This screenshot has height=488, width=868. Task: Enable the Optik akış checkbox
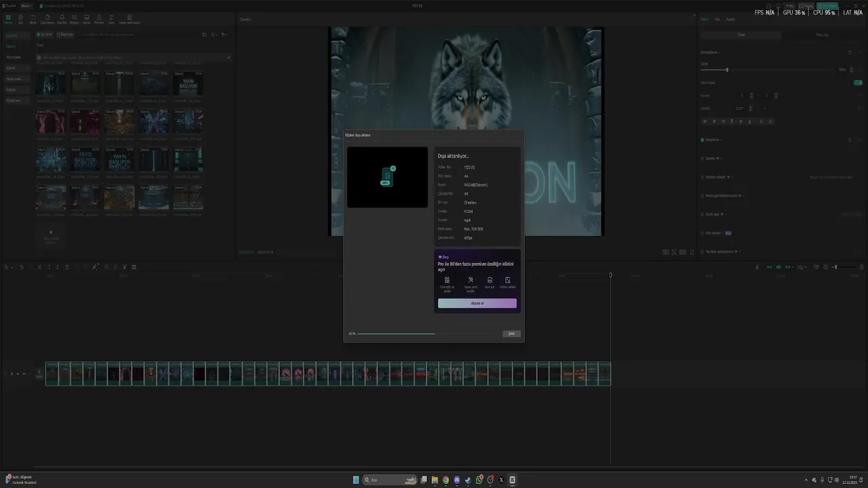tap(702, 214)
